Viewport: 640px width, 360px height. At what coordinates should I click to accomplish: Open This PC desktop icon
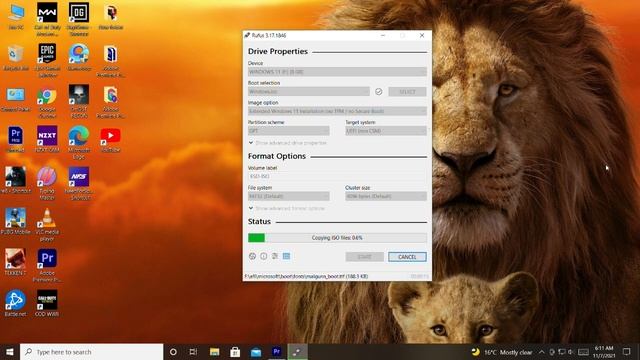tap(16, 17)
